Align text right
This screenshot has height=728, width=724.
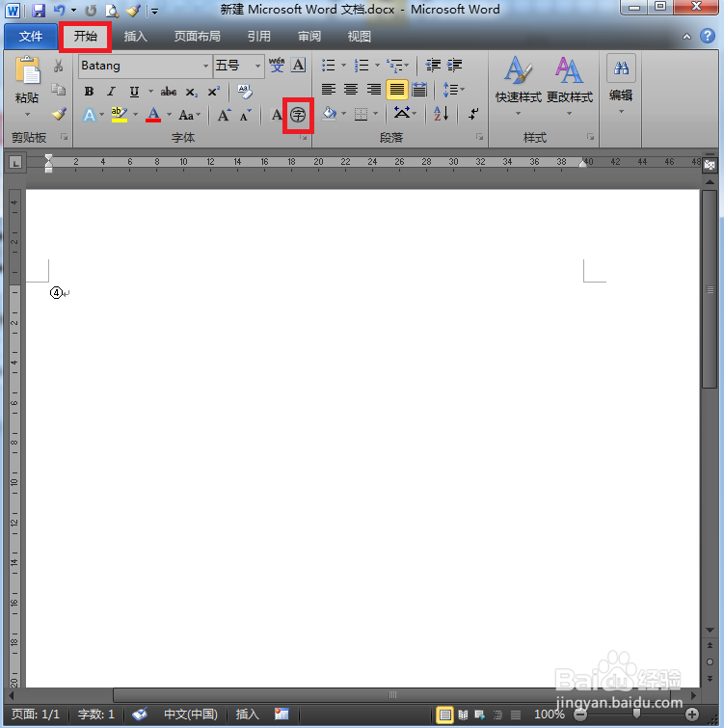coord(374,89)
